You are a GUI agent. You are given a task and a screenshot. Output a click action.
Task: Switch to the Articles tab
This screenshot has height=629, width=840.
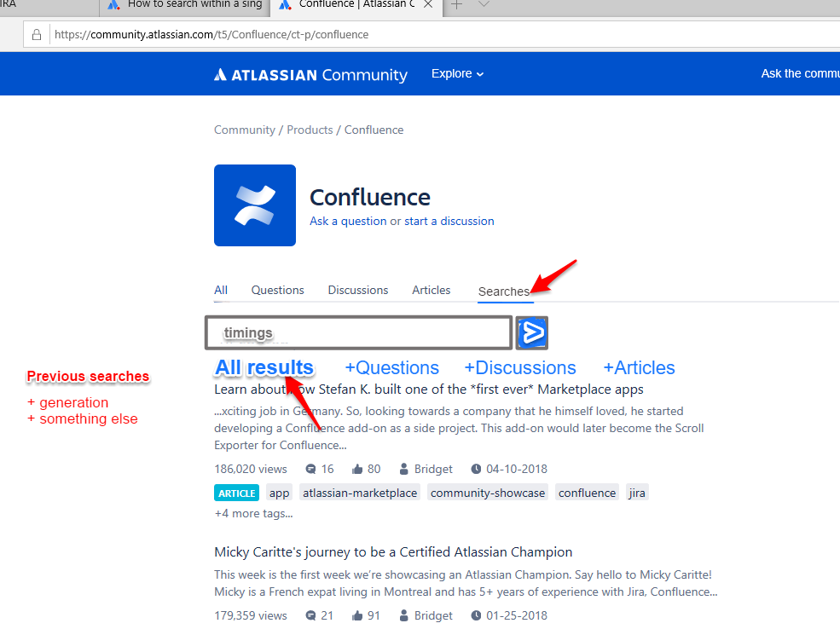tap(432, 290)
